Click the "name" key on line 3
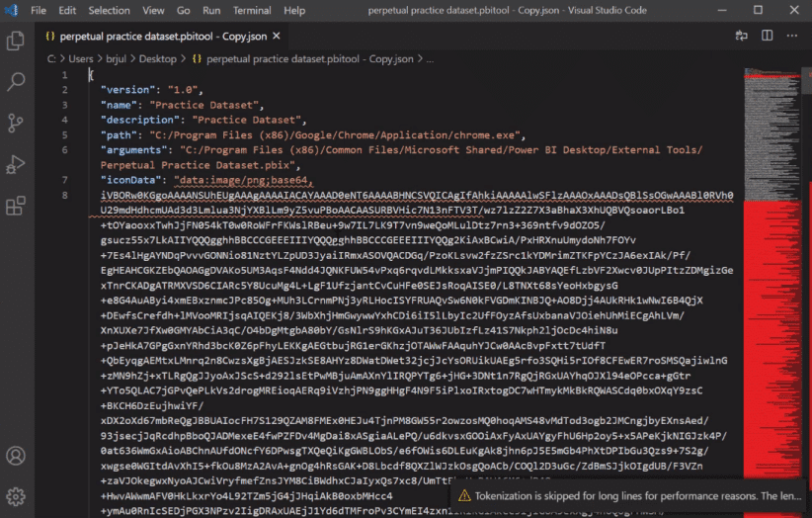 tap(119, 105)
